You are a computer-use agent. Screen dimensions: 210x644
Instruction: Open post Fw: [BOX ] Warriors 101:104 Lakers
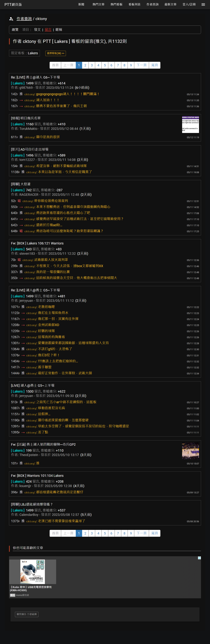point(37,476)
